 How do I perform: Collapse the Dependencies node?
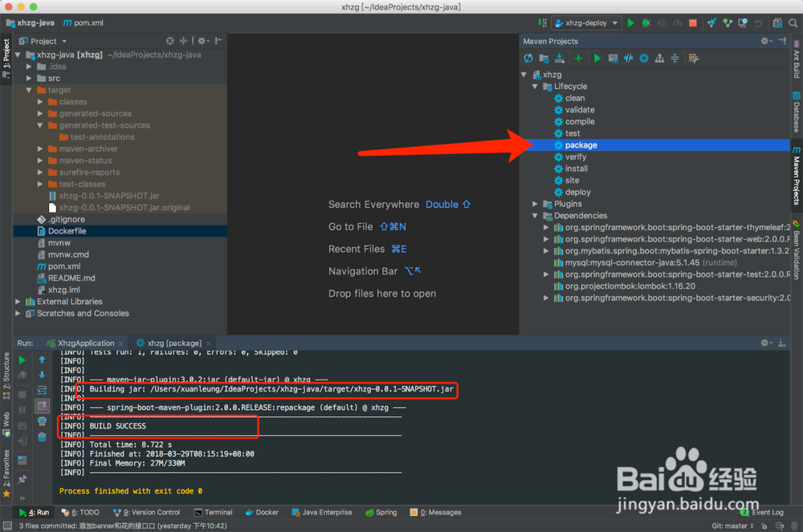(x=535, y=216)
